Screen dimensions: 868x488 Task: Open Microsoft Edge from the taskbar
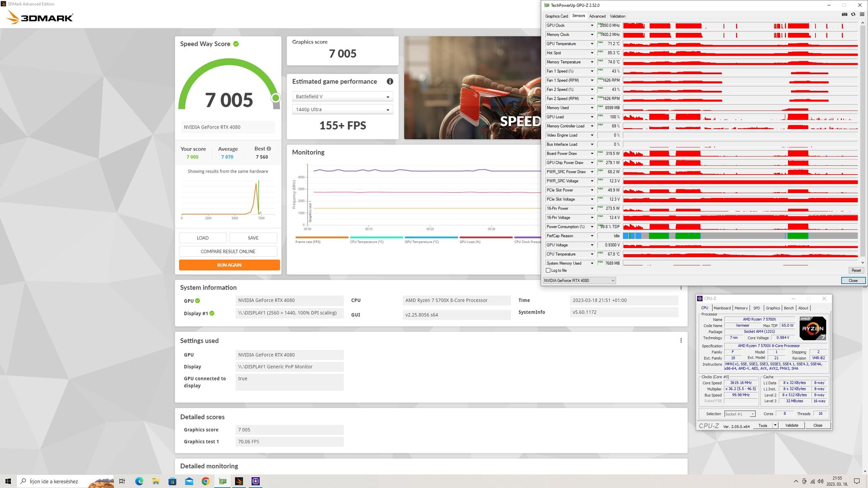(x=139, y=481)
